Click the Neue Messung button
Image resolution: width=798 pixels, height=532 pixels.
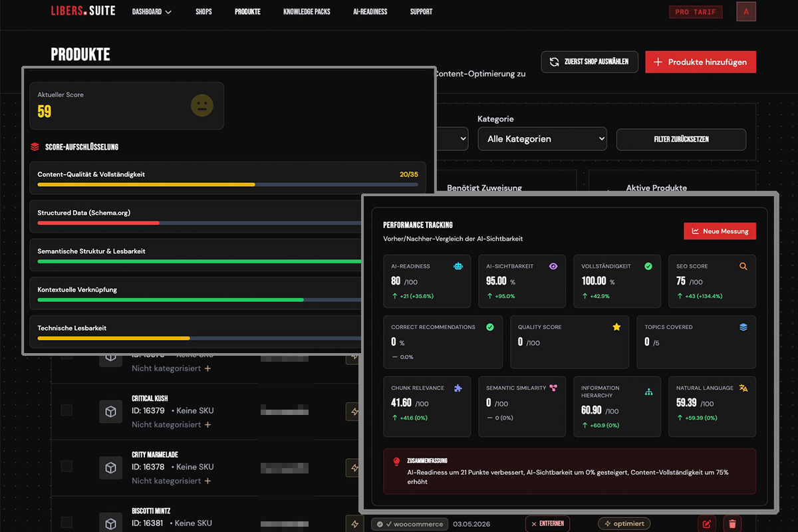720,231
